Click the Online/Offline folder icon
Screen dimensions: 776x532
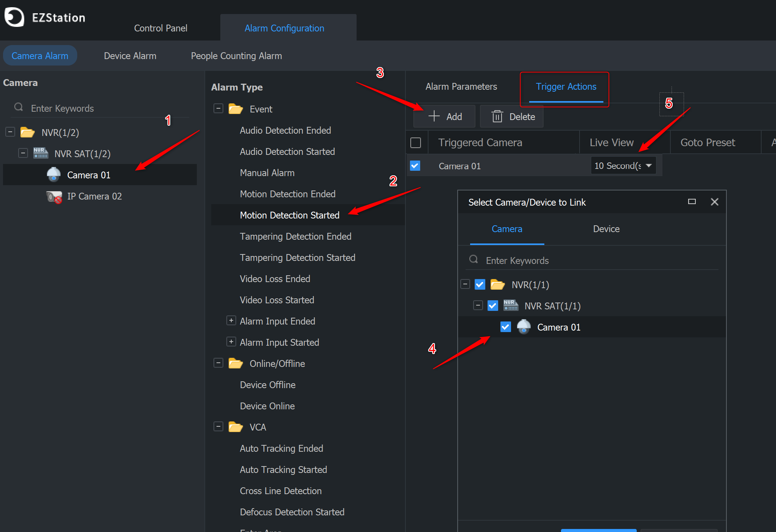point(235,364)
